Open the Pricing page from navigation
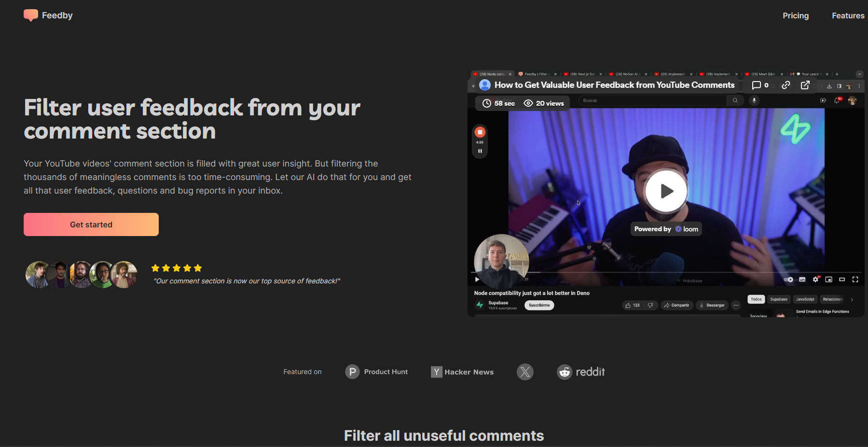The height and width of the screenshot is (447, 868). pyautogui.click(x=795, y=15)
